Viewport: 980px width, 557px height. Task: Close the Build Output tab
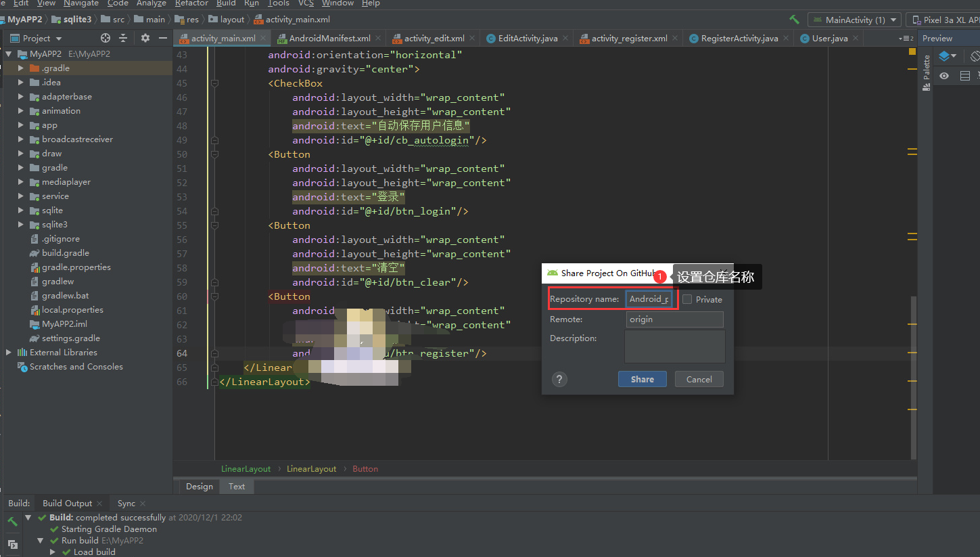(99, 504)
